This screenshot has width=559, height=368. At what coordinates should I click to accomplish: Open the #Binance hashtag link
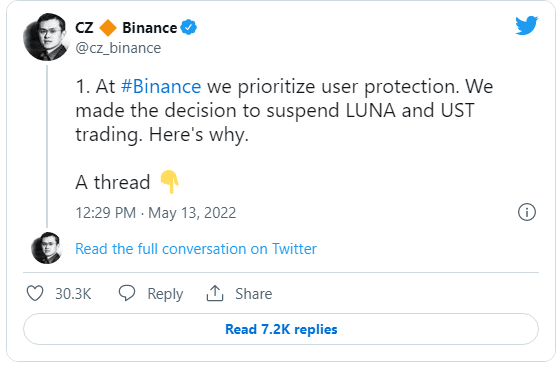pos(161,87)
